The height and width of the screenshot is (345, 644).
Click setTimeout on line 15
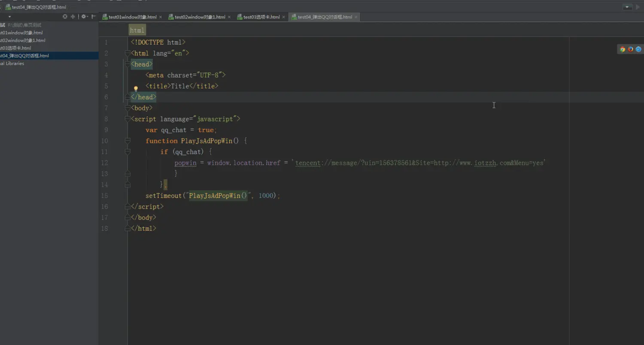(164, 196)
